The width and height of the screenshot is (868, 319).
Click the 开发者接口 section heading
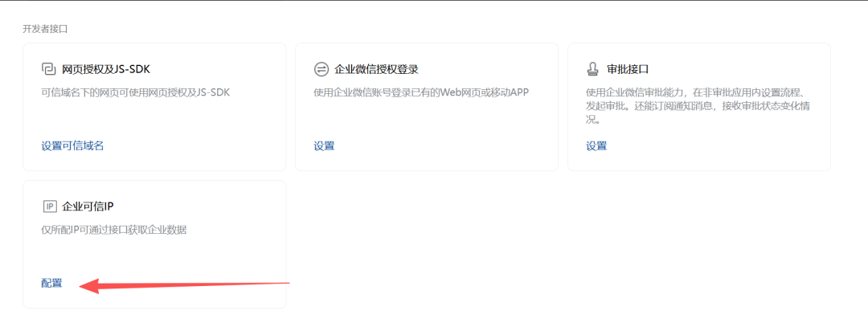click(45, 30)
